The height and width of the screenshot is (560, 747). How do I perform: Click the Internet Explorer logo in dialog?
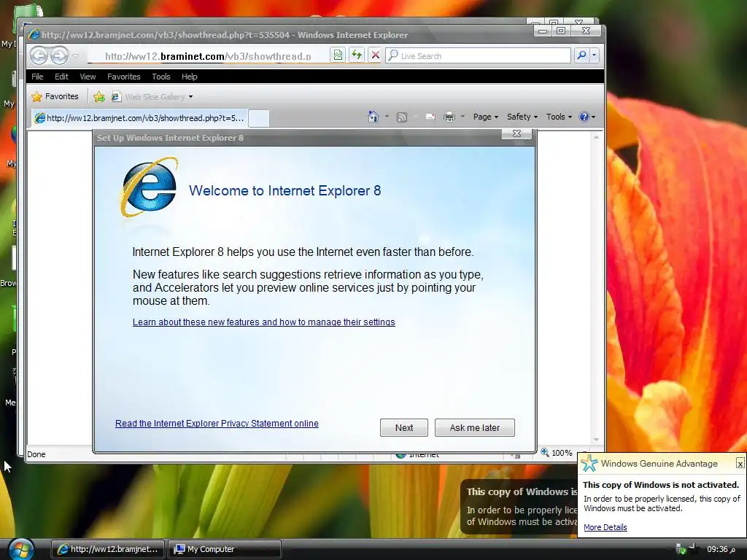click(x=149, y=187)
